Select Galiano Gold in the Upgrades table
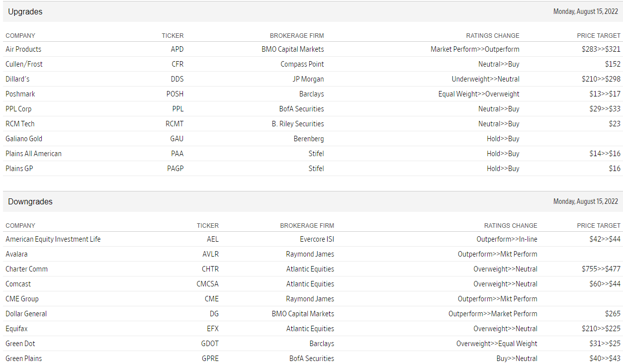623x364 pixels. [24, 139]
